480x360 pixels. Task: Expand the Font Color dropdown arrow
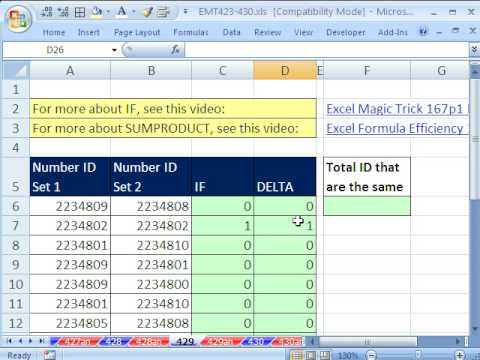click(x=134, y=12)
